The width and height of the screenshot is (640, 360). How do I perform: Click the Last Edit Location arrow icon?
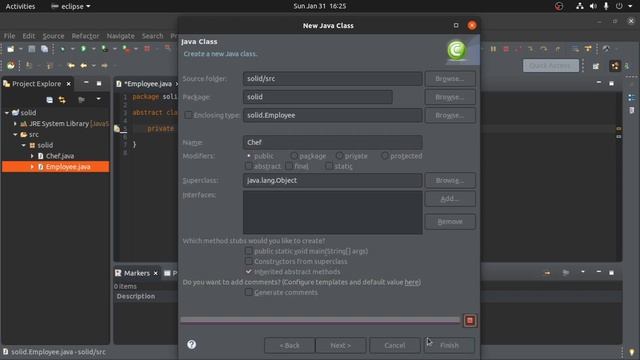(71, 65)
